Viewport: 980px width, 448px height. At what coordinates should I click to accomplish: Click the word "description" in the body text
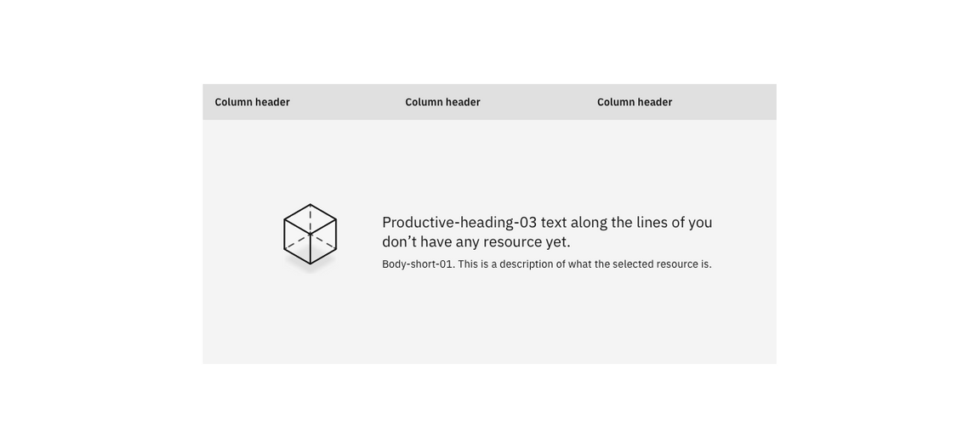pos(526,264)
